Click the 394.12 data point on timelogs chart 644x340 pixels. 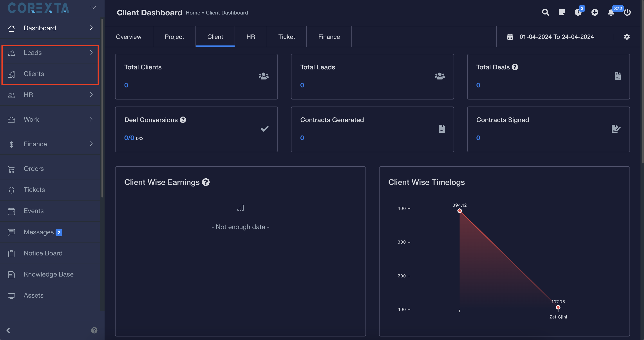pos(459,211)
